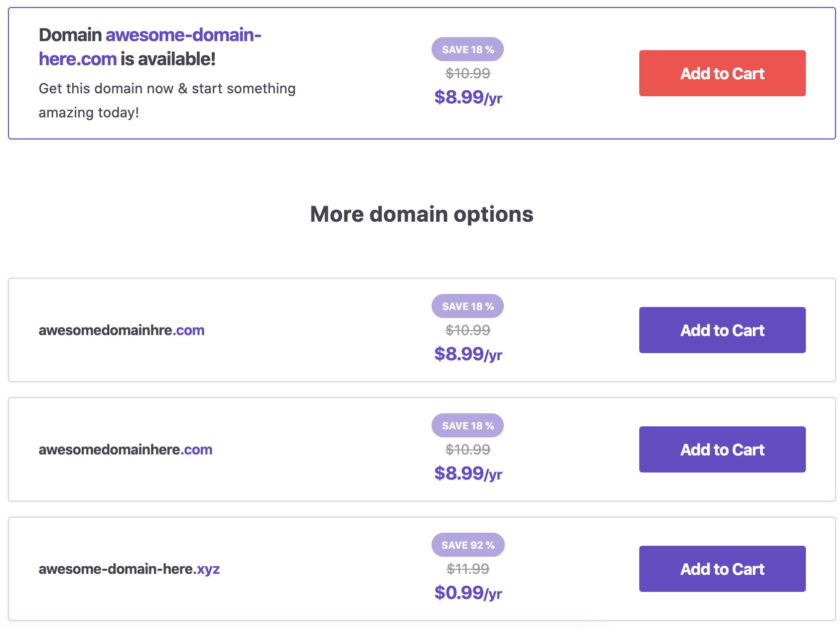Click the awesomedomainhere.com domain name
This screenshot has height=629, width=840.
tap(125, 449)
